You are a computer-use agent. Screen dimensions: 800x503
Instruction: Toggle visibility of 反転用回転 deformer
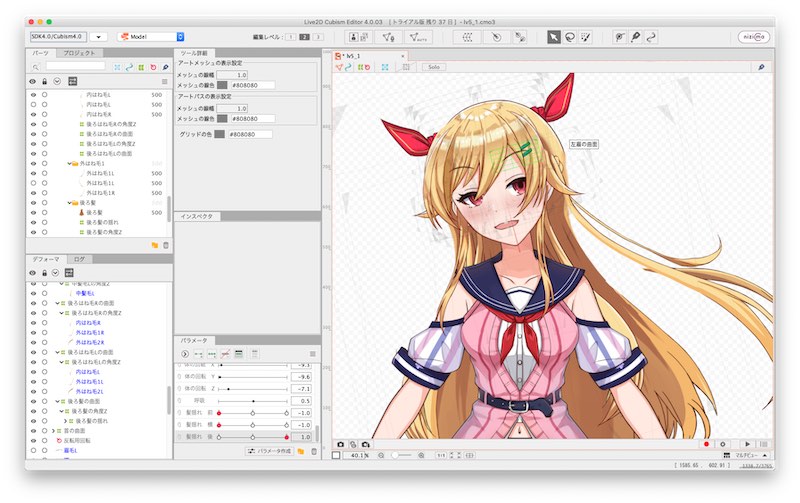33,441
